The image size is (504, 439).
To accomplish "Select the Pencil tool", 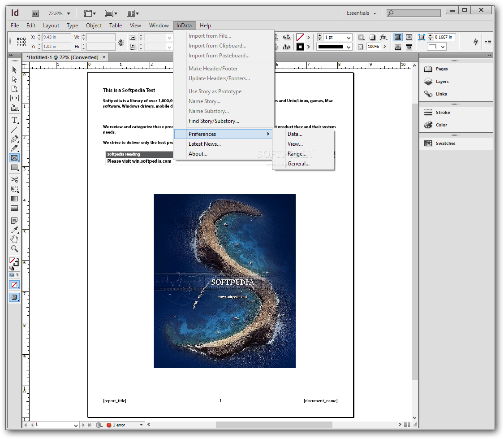I will click(14, 148).
